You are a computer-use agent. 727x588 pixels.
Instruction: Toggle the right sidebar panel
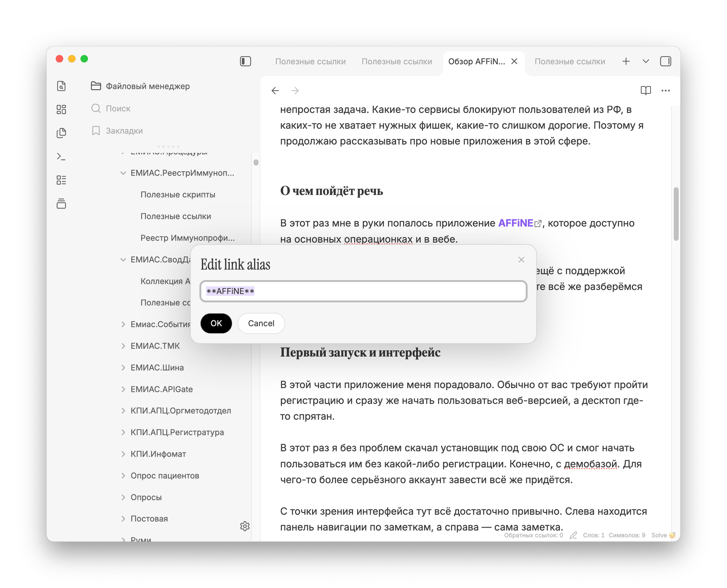click(x=666, y=61)
